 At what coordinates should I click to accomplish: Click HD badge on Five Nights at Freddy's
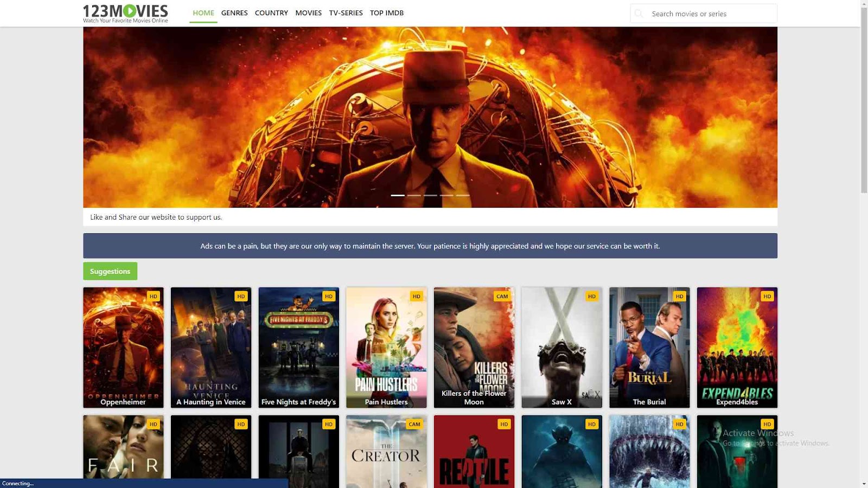pyautogui.click(x=329, y=296)
